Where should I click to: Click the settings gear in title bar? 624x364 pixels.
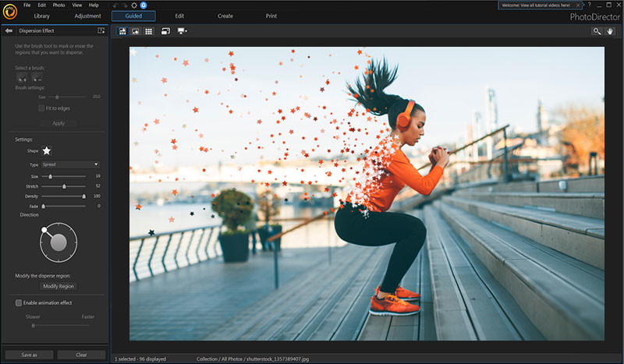[x=133, y=5]
